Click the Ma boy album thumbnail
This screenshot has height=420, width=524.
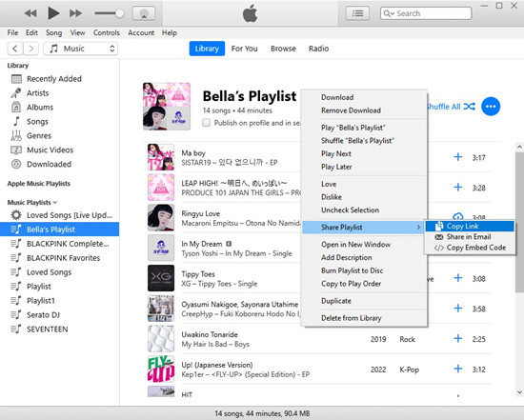[x=161, y=157]
